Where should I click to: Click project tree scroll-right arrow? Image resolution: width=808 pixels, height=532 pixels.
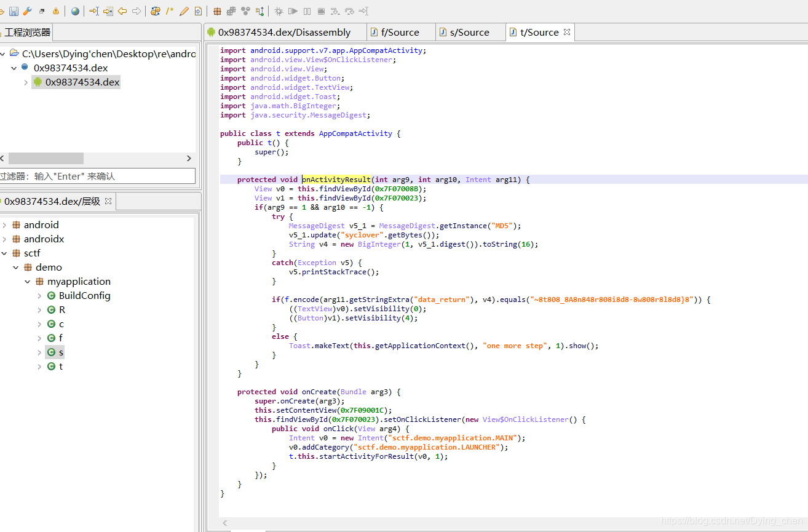189,159
